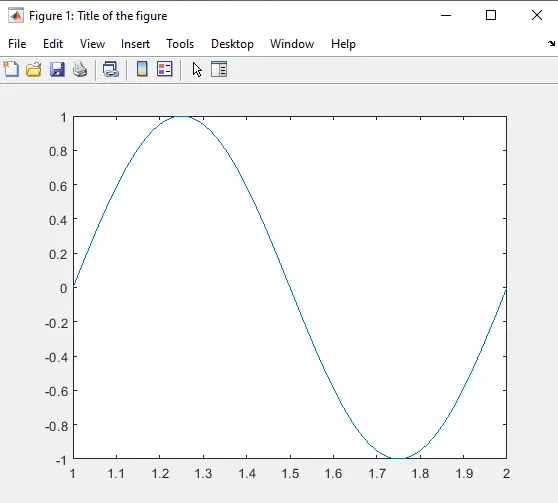Insert a colorbar using the toolbar icon

tap(142, 69)
